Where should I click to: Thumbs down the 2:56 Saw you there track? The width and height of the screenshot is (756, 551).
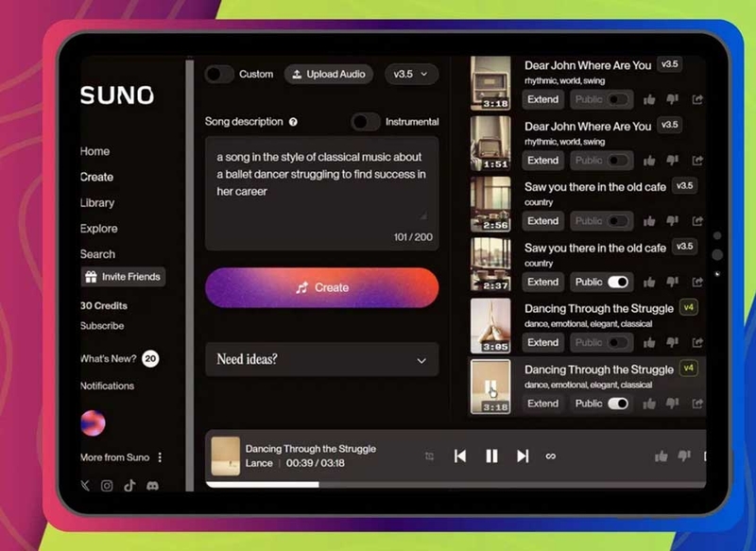click(x=673, y=221)
